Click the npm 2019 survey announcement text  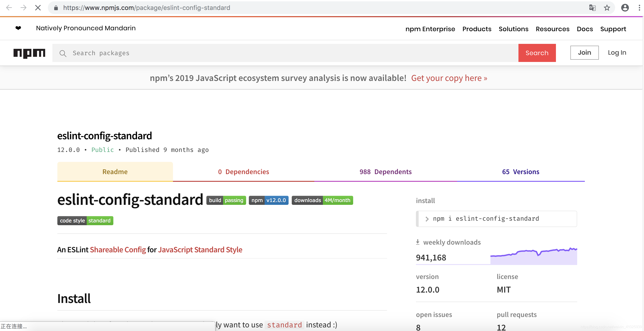point(278,78)
